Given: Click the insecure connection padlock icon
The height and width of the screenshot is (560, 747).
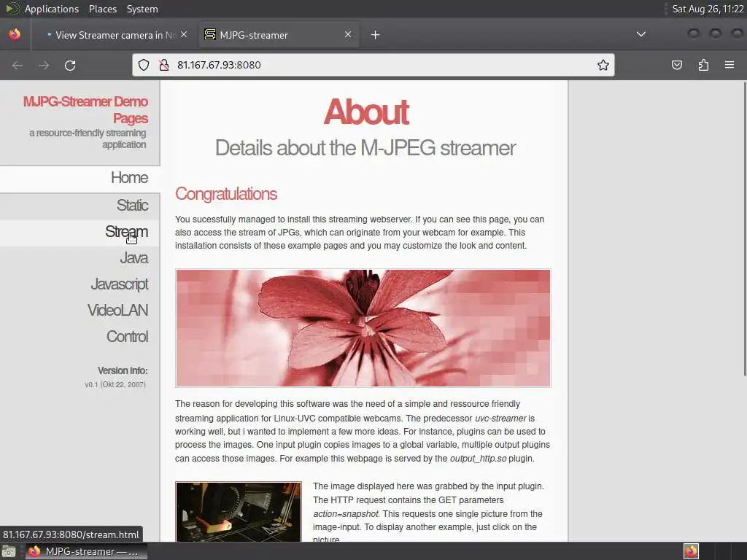Looking at the screenshot, I should [x=164, y=65].
